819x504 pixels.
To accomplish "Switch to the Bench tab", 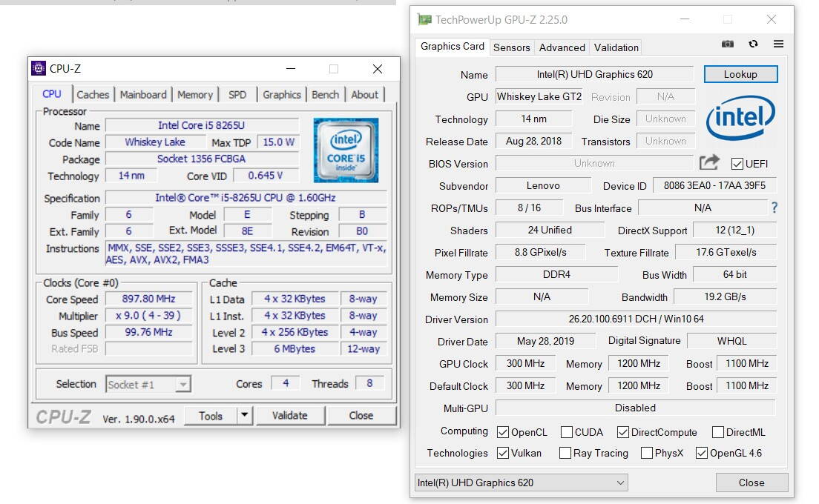I will point(326,94).
